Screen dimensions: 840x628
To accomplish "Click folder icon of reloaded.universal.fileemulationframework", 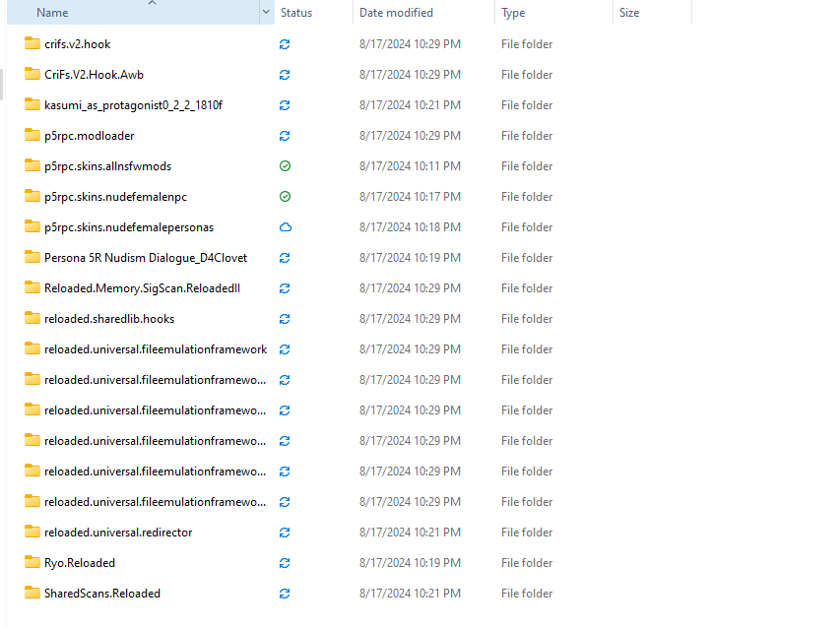I will coord(32,348).
